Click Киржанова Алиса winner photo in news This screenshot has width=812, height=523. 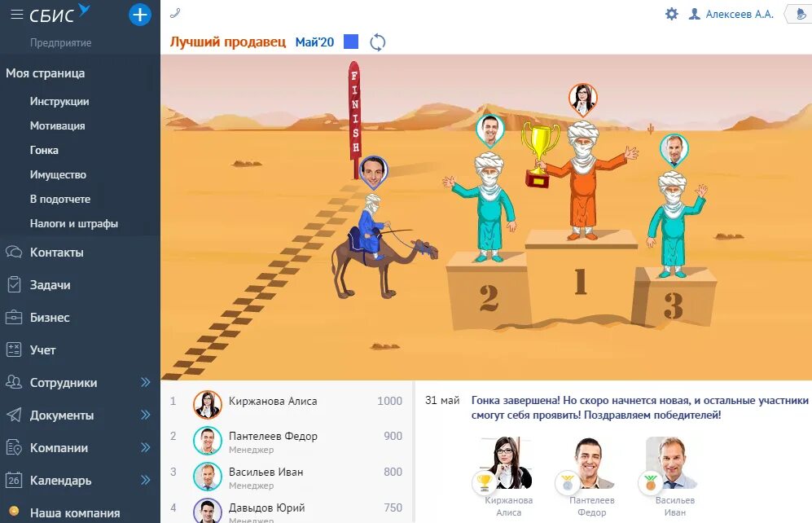(x=509, y=463)
